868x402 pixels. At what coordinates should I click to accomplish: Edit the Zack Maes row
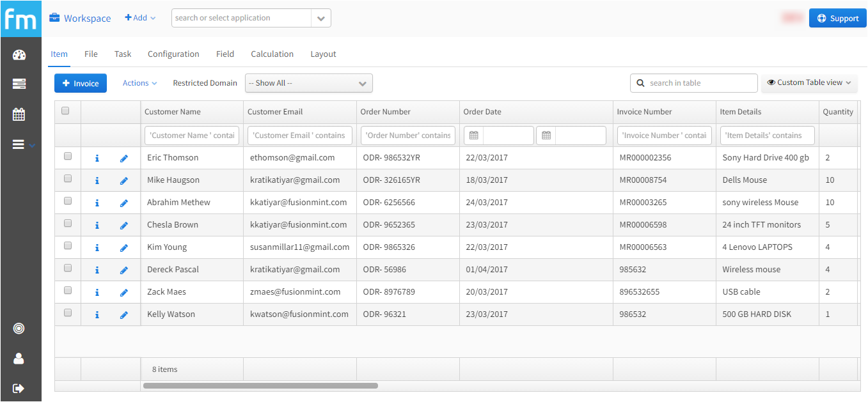click(124, 293)
